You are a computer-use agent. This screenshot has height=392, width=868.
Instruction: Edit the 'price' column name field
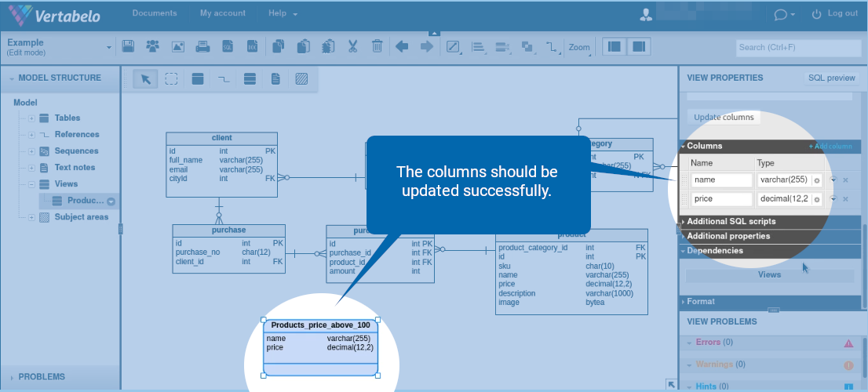[722, 198]
